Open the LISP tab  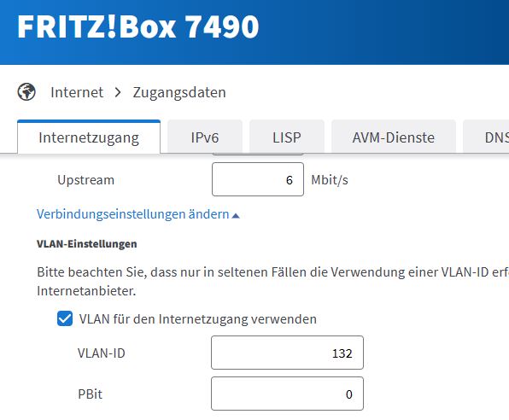pos(287,137)
